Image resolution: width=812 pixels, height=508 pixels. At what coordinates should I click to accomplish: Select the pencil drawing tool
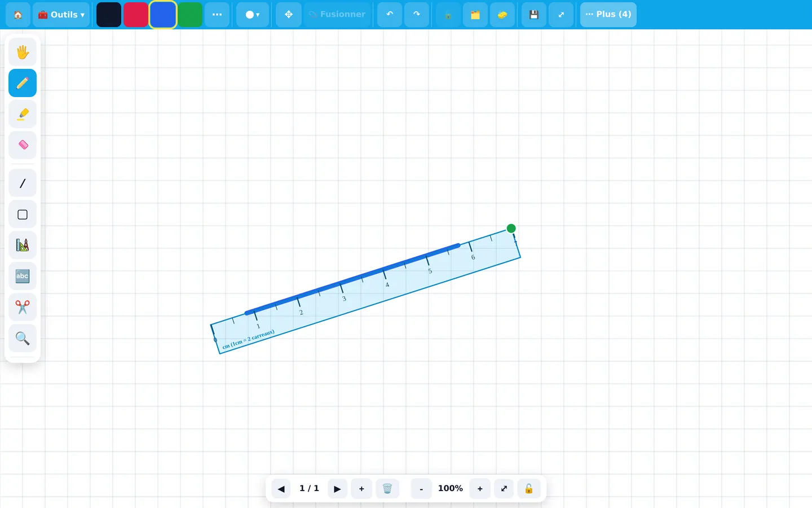[x=23, y=83]
